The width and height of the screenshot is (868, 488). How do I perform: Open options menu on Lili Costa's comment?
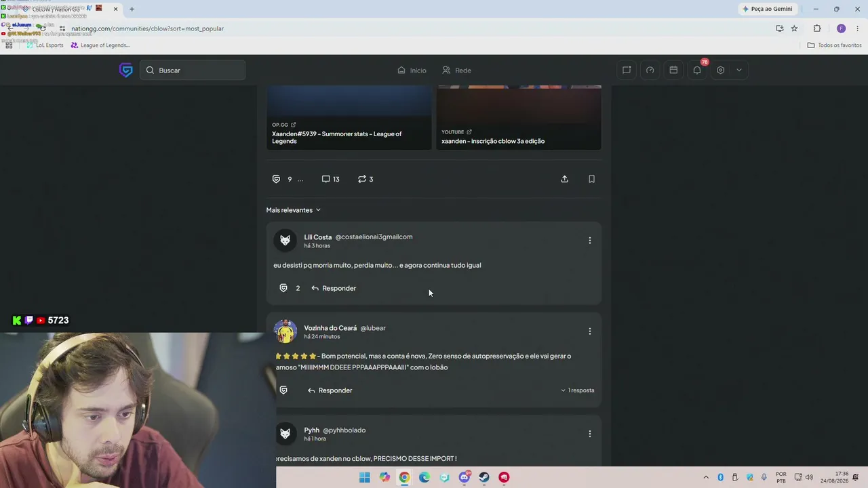click(590, 240)
